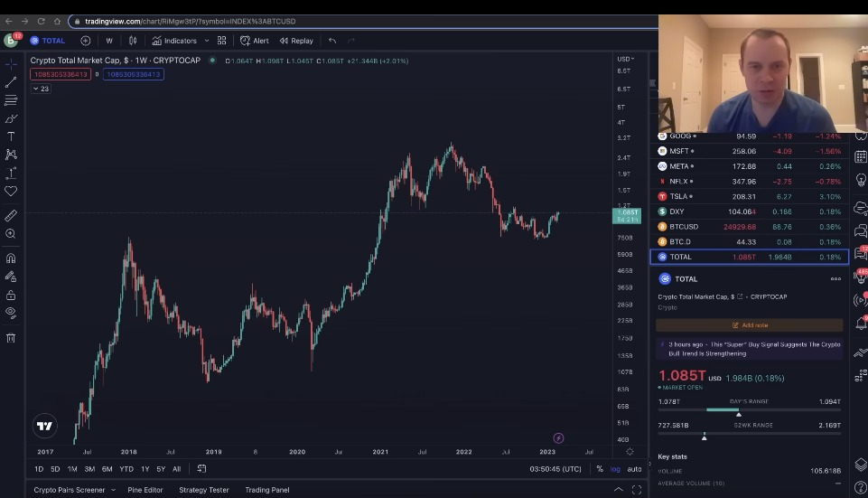Open the indicator templates grid icon
Screen dimensions: 868x498
coord(221,41)
